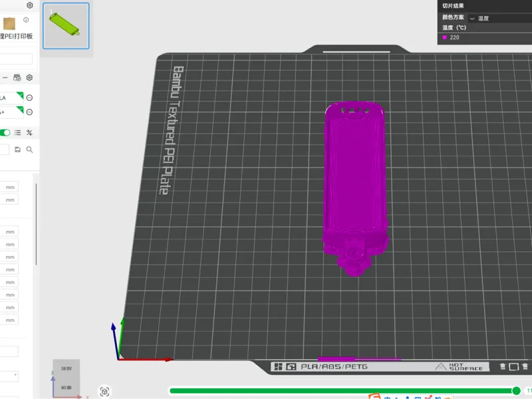Select the magenta sliced model on the plate
The width and height of the screenshot is (532, 399).
click(x=355, y=189)
